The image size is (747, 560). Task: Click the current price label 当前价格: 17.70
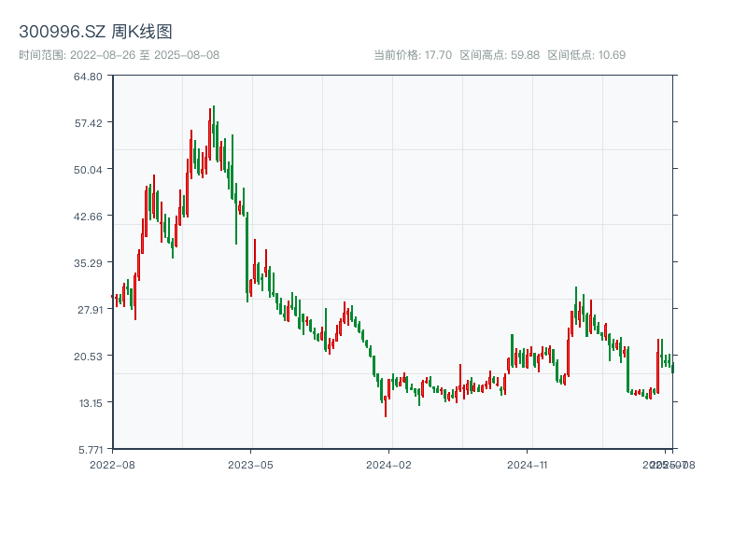[x=413, y=55]
